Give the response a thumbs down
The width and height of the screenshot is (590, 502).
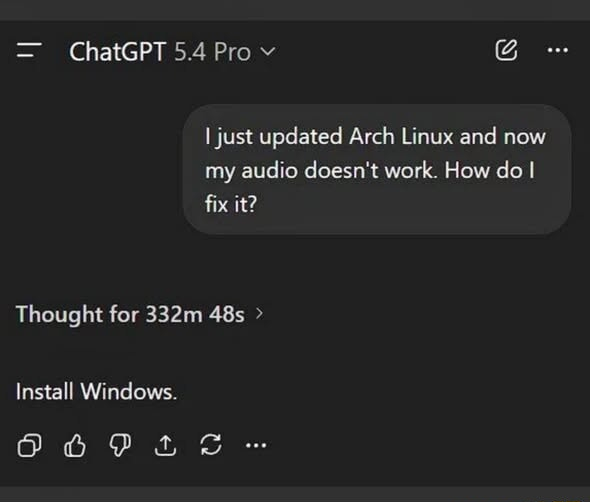[120, 445]
